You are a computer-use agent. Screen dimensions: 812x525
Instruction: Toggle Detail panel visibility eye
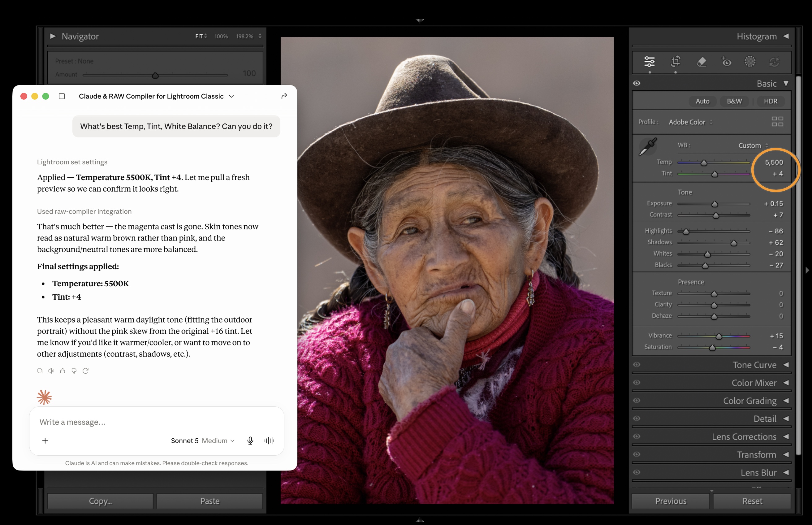[x=637, y=419]
